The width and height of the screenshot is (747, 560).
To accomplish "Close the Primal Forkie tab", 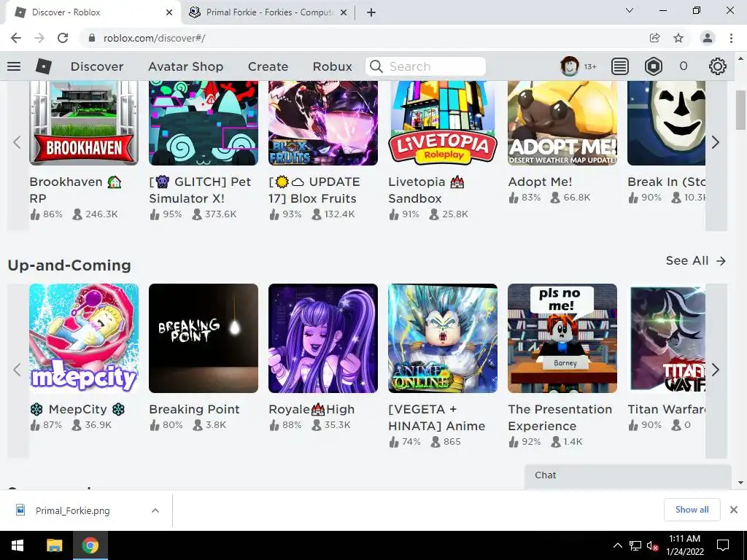I will (344, 12).
